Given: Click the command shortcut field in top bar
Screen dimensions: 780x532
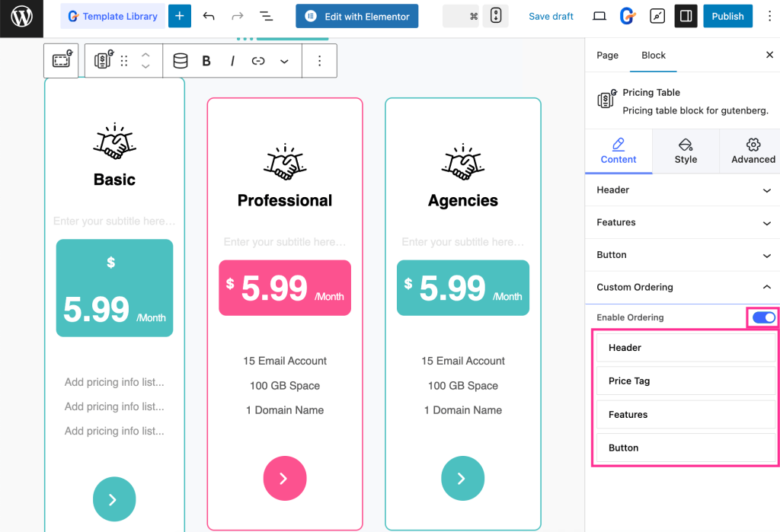Looking at the screenshot, I should [461, 17].
